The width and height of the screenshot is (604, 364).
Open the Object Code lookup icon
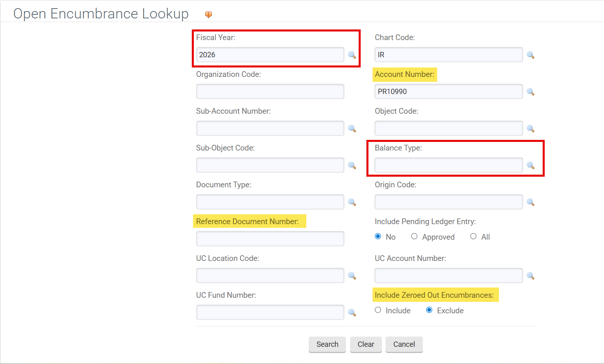pos(531,128)
